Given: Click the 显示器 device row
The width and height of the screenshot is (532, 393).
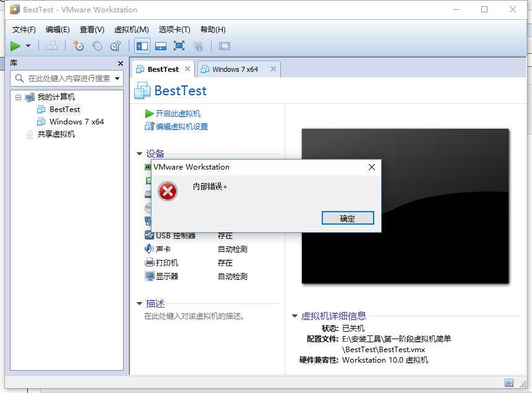Looking at the screenshot, I should coord(195,276).
